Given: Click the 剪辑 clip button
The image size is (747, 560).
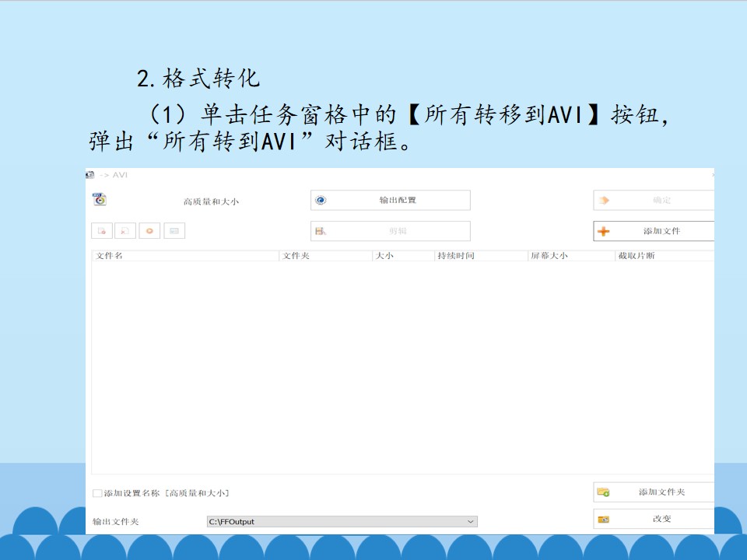Looking at the screenshot, I should tap(390, 231).
